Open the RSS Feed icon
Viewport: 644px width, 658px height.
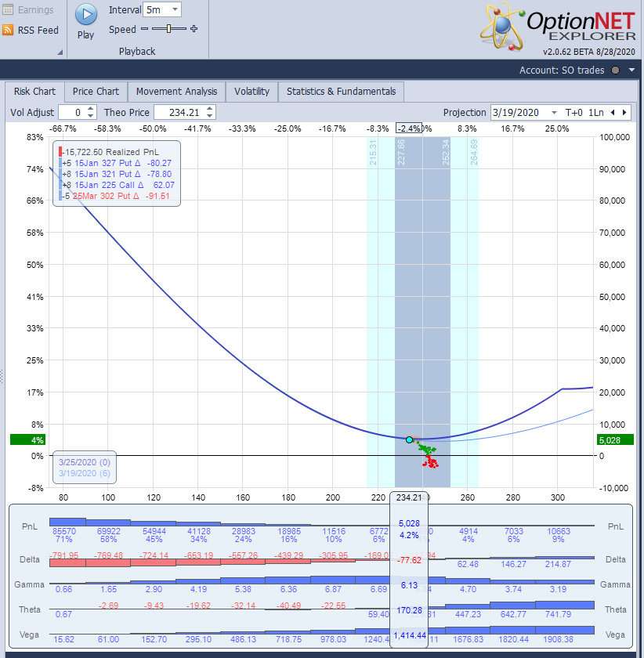pos(8,30)
